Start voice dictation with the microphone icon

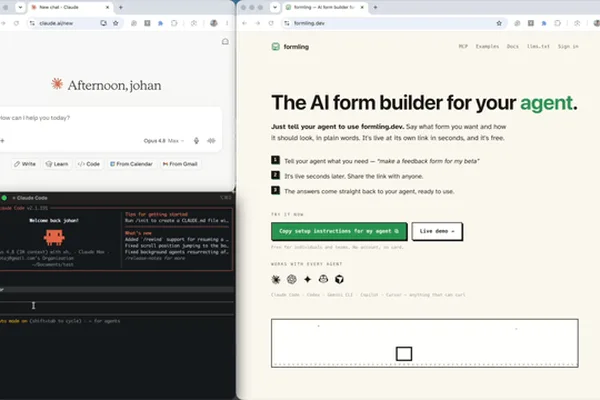click(196, 141)
